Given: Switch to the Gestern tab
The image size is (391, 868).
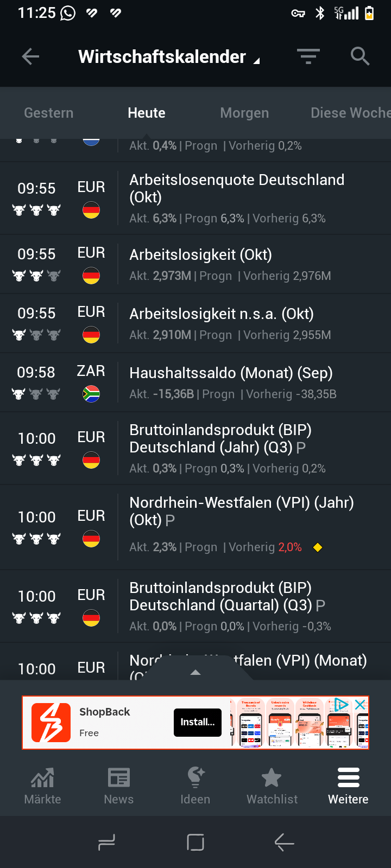Looking at the screenshot, I should [x=49, y=113].
